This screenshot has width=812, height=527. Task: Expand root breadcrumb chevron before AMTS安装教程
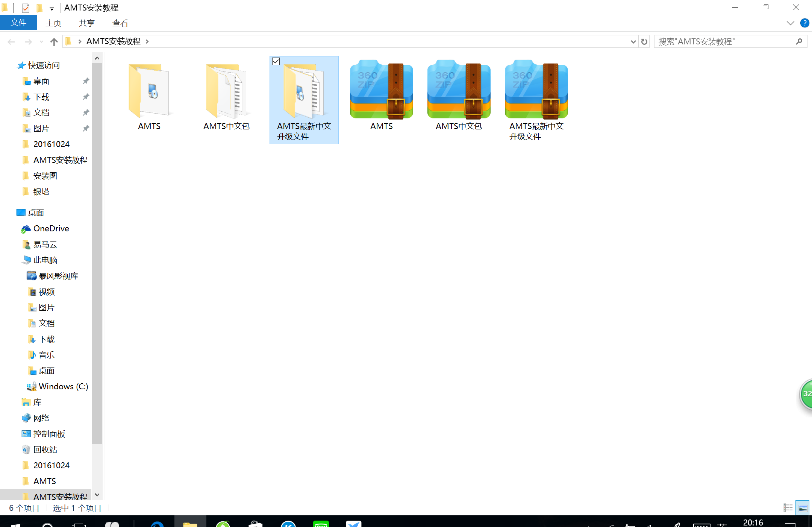(80, 41)
